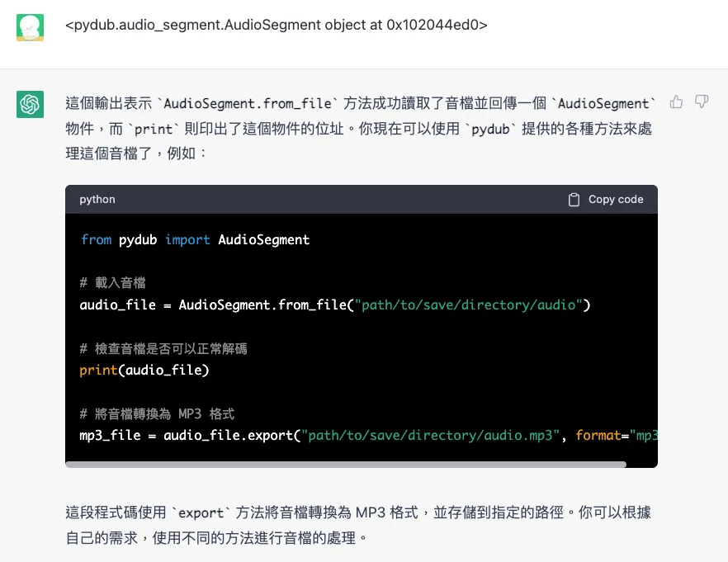Click the clipboard icon in code header

pos(574,200)
